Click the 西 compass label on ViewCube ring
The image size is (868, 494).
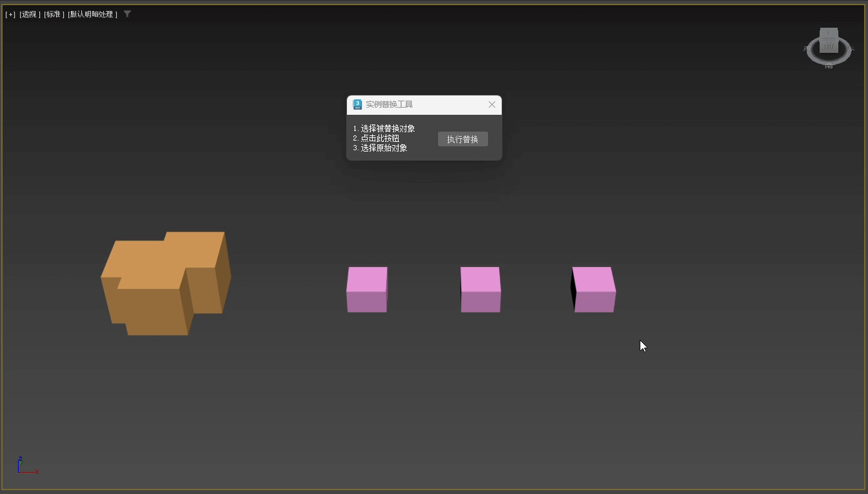tap(807, 48)
